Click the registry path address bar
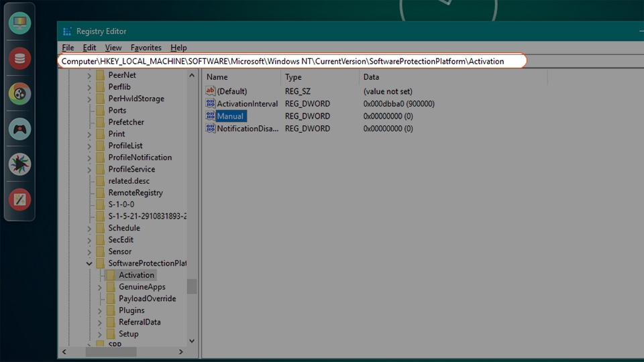This screenshot has height=362, width=644. coord(292,61)
